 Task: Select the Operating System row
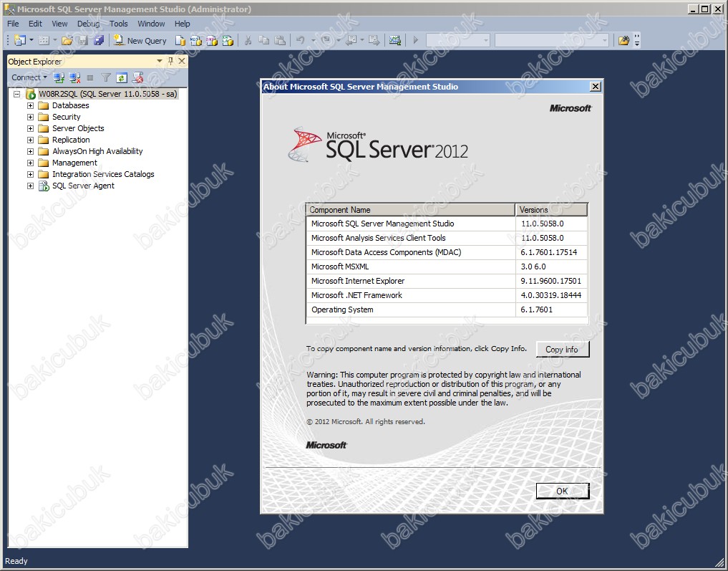click(x=447, y=310)
